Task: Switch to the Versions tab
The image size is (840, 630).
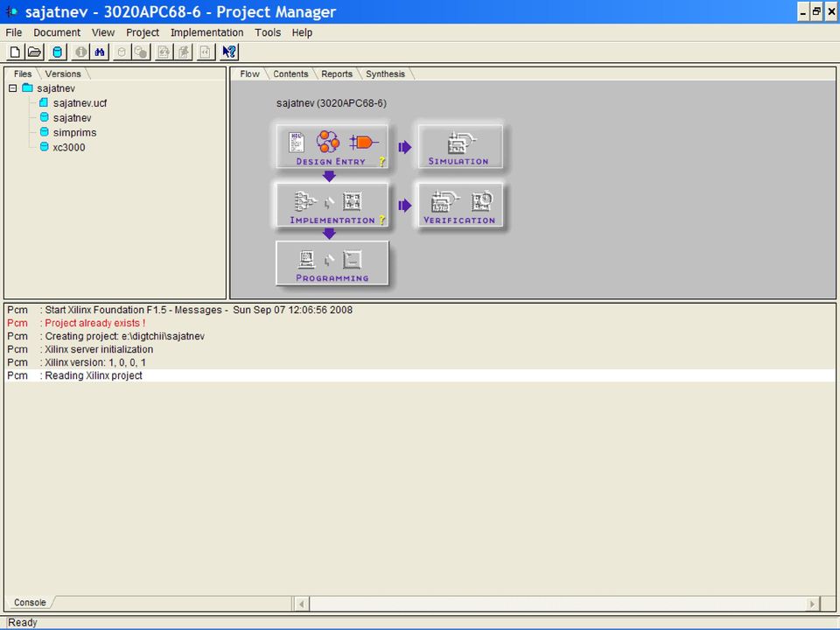Action: point(63,73)
